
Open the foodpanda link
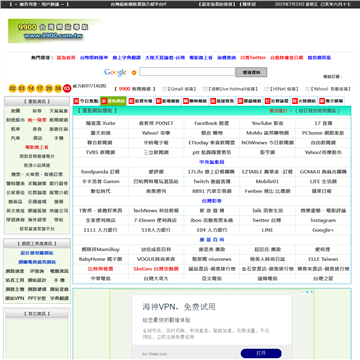tap(101, 172)
